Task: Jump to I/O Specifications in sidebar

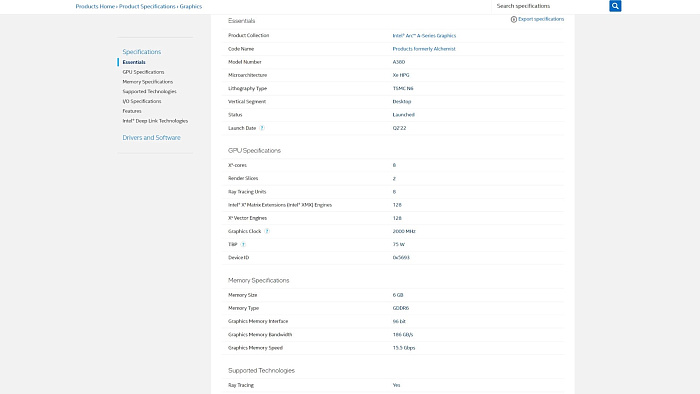Action: 142,101
